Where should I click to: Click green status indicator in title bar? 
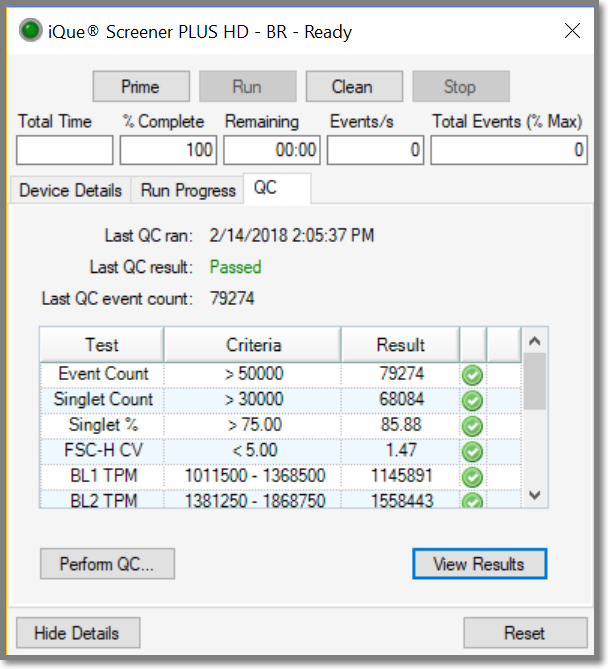[x=28, y=31]
